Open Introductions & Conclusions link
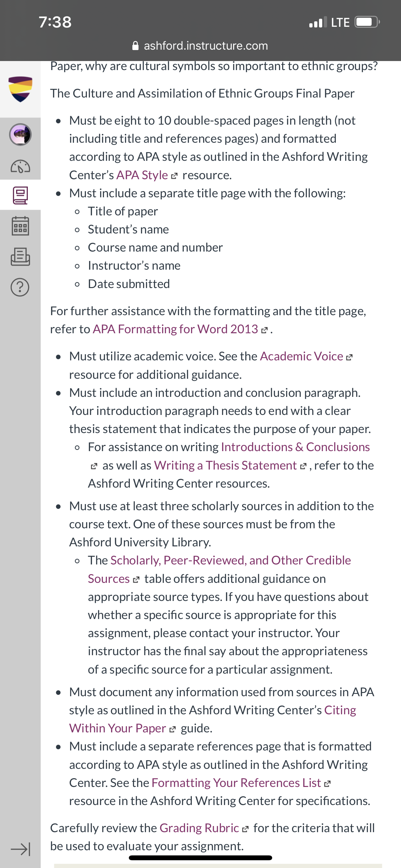The width and height of the screenshot is (401, 868). click(295, 447)
